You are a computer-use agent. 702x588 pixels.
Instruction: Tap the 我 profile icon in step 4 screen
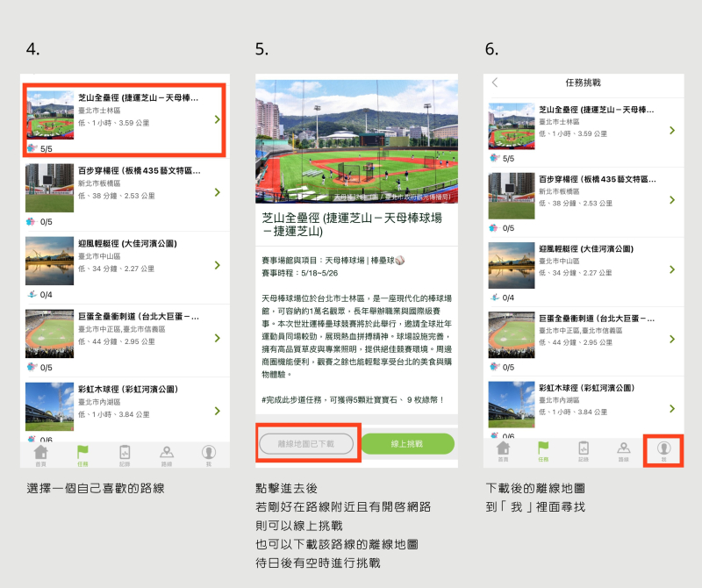point(209,453)
